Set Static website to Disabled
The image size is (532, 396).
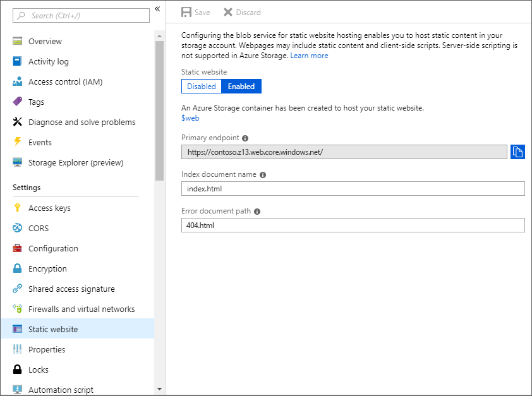201,86
